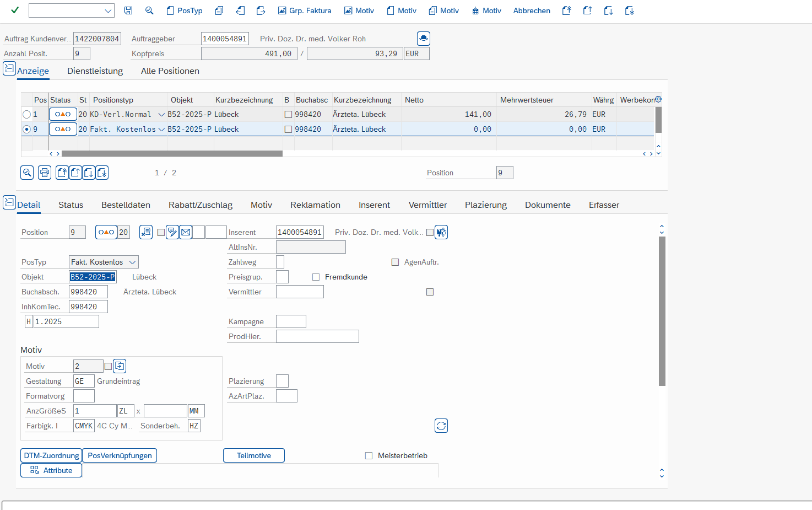Click the toolbar magnifier search icon
Viewport: 812px width, 510px height.
click(149, 10)
